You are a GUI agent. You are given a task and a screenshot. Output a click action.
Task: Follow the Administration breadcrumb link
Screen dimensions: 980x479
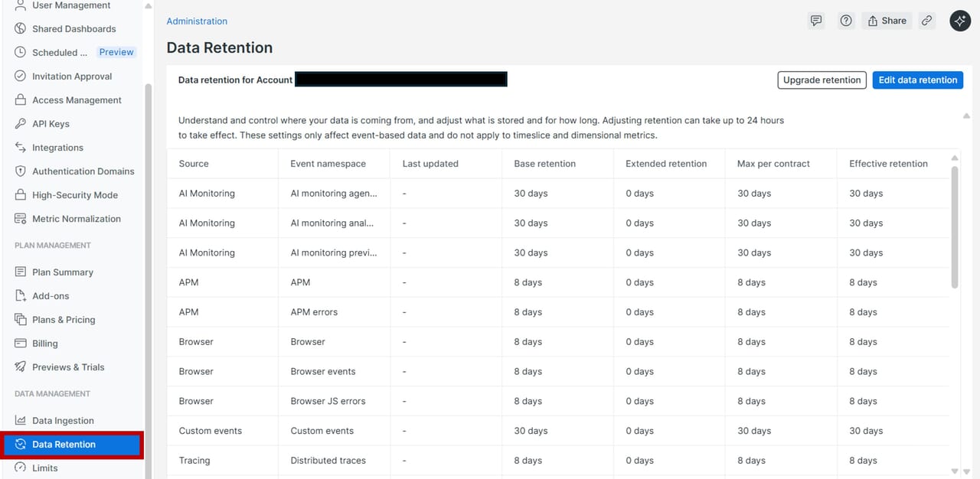coord(197,21)
